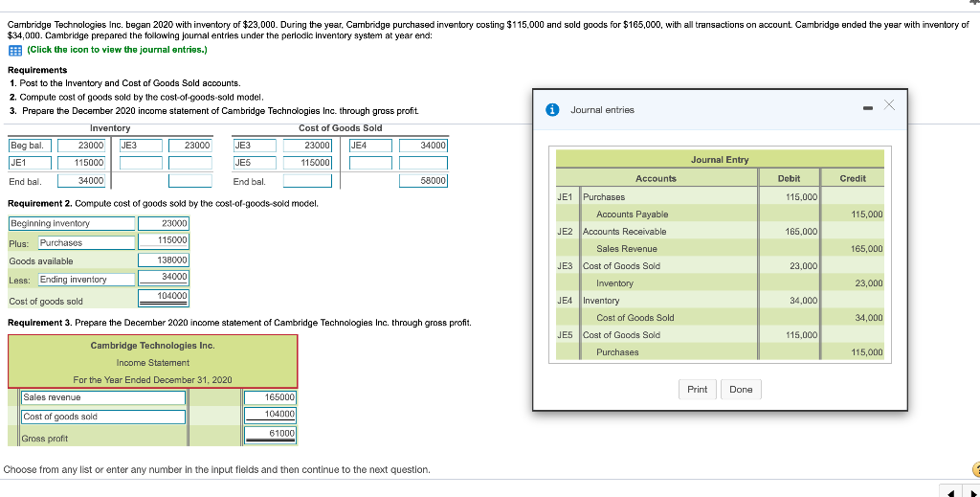Click the info icon in Journal entries dialog
980x497 pixels.
click(x=552, y=110)
